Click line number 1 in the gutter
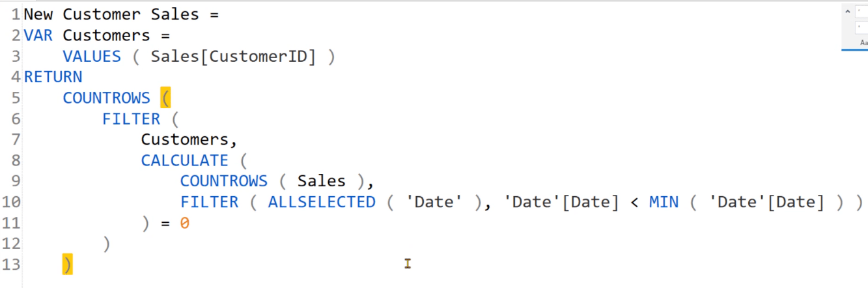The width and height of the screenshot is (868, 288). point(15,14)
